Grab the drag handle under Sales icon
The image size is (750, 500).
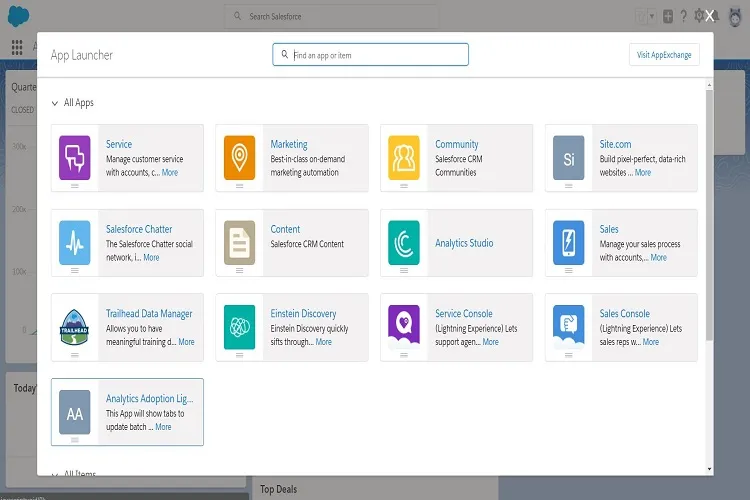pyautogui.click(x=568, y=270)
